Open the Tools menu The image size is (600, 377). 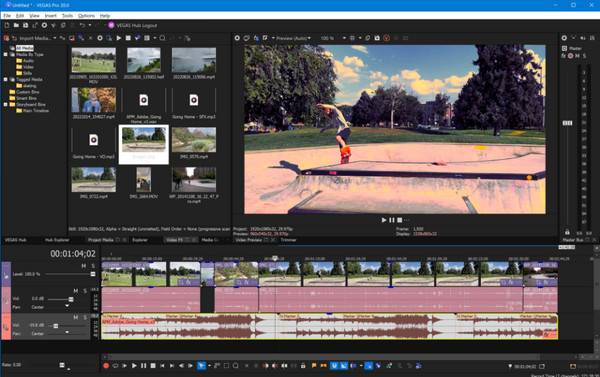pos(67,16)
